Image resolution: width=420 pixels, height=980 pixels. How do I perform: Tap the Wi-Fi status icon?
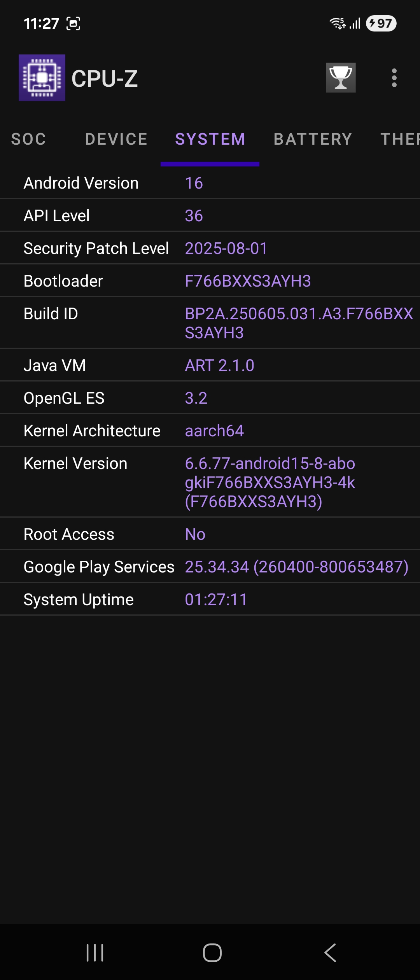click(x=337, y=23)
